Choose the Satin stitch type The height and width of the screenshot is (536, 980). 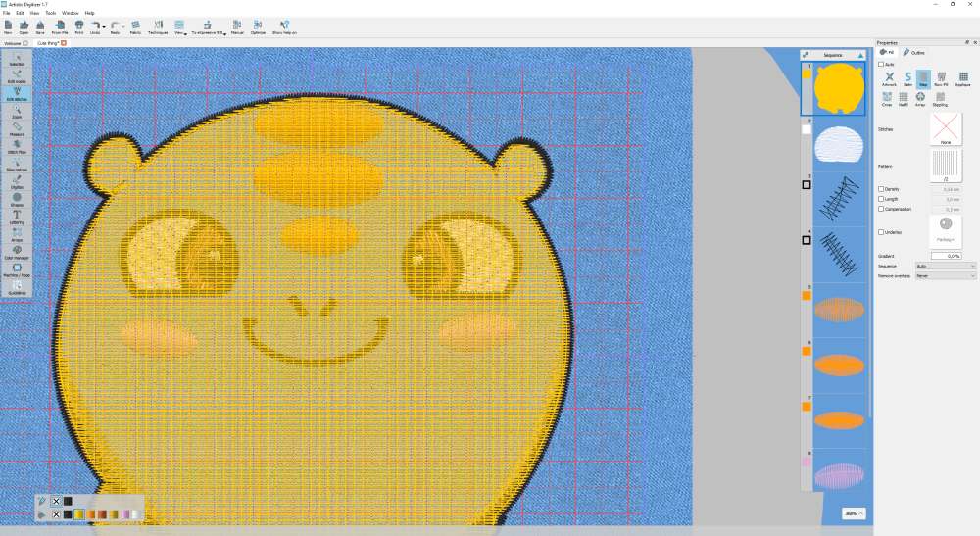coord(907,78)
